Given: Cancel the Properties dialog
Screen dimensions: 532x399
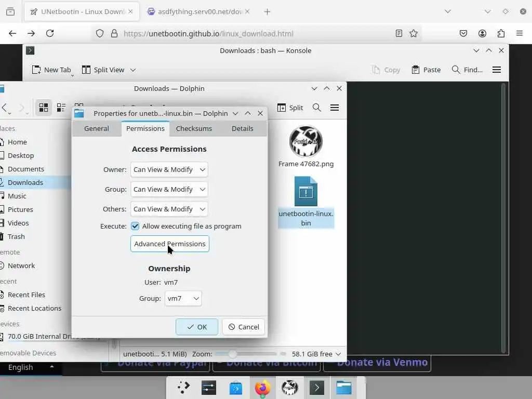Looking at the screenshot, I should 244,327.
